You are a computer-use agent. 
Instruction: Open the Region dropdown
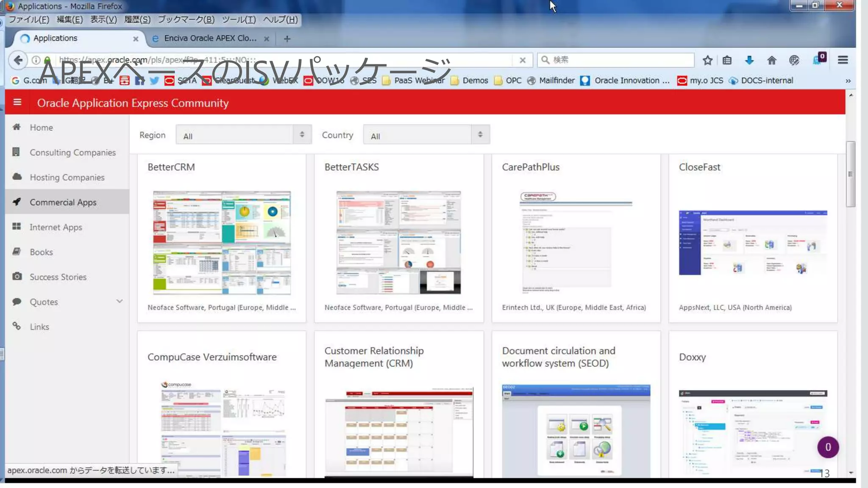pos(244,135)
